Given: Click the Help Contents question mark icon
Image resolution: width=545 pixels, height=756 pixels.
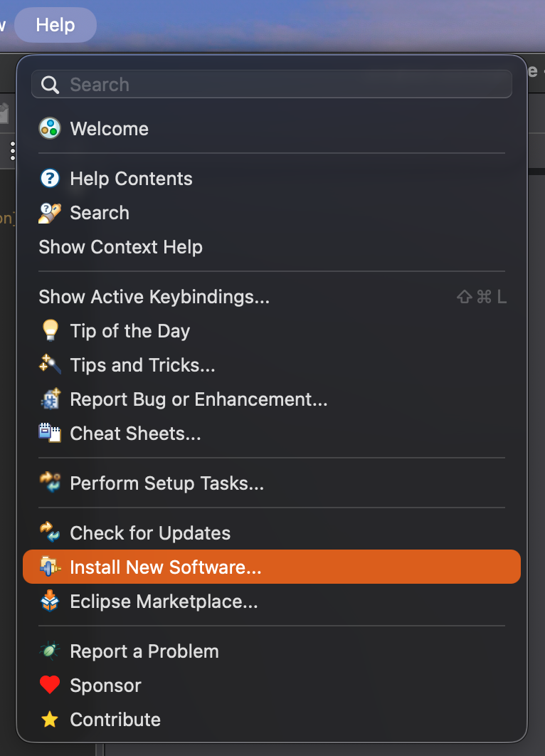Looking at the screenshot, I should point(50,179).
